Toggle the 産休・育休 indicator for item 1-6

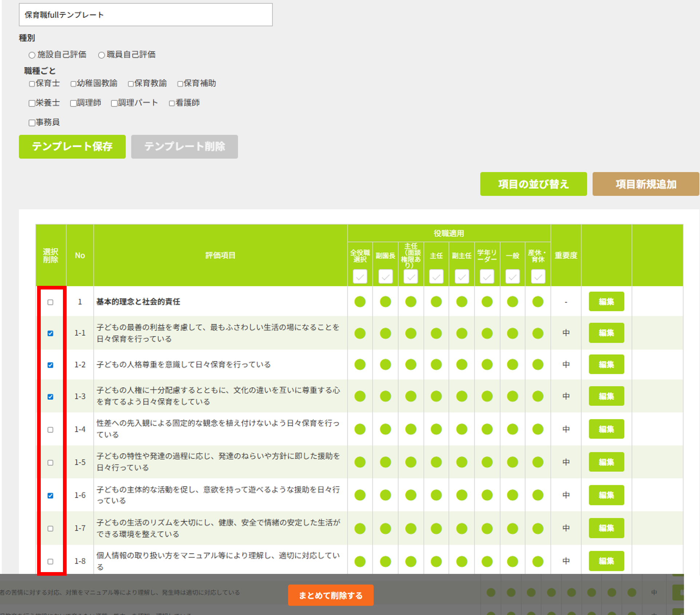pos(537,495)
